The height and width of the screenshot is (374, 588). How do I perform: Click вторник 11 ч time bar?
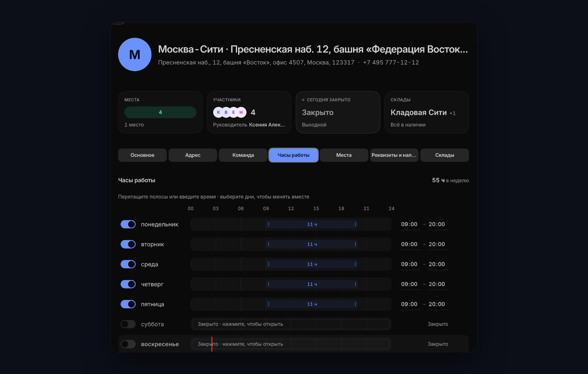point(312,244)
